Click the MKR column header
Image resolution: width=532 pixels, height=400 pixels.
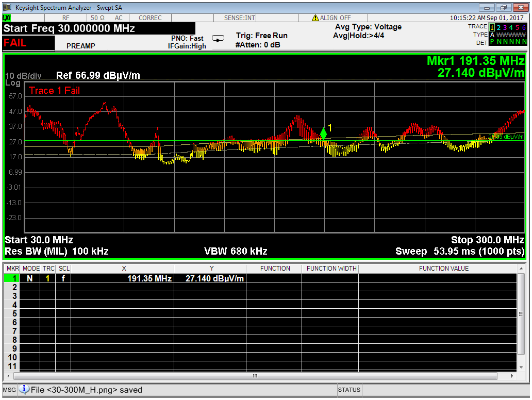point(12,269)
